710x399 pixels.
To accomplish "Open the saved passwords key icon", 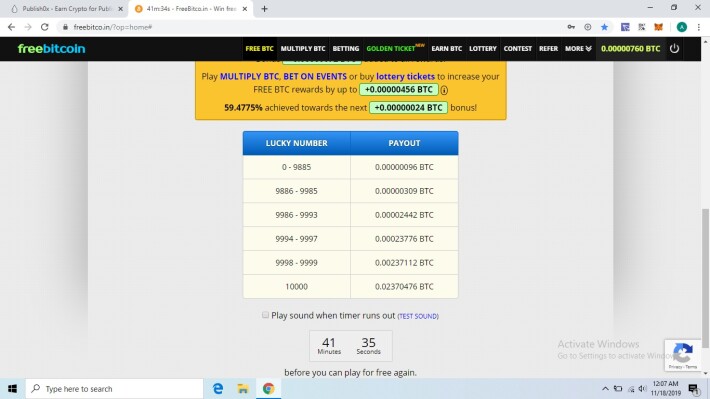I will (x=571, y=27).
